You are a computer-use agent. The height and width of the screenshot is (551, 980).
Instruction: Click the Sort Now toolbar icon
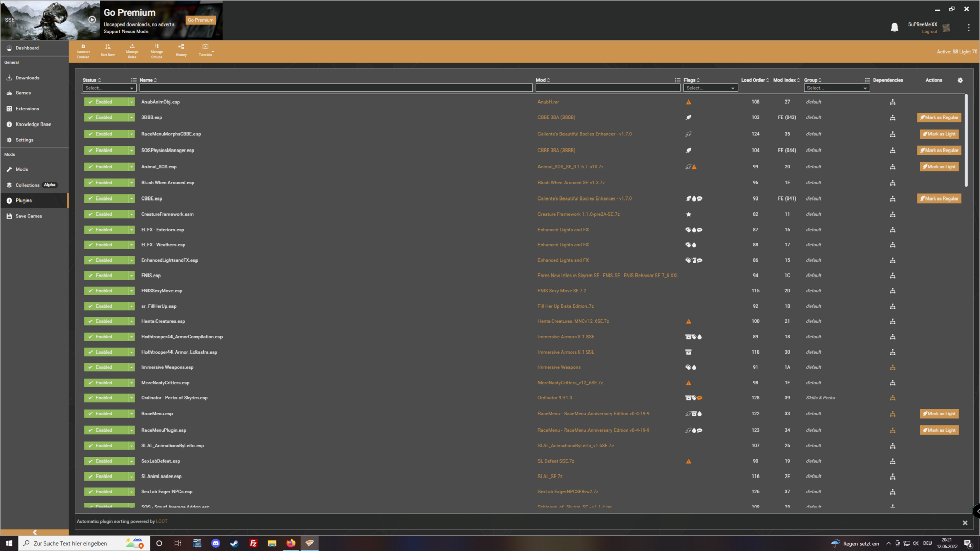(107, 51)
